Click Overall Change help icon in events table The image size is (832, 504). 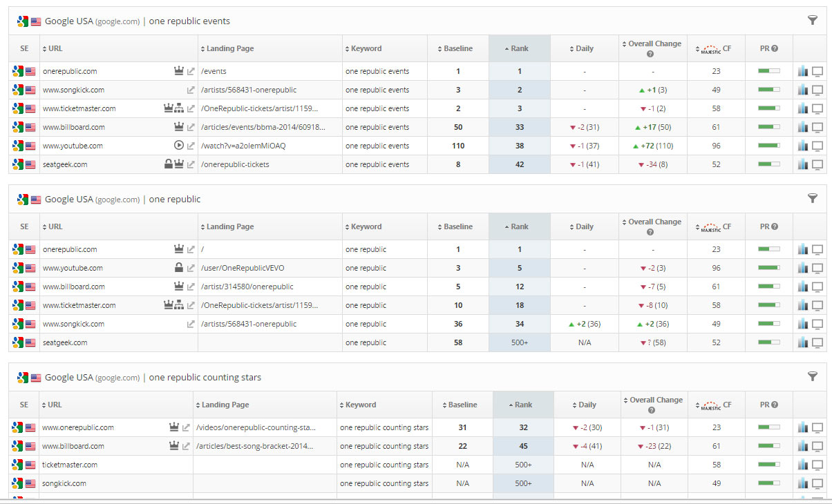[650, 54]
